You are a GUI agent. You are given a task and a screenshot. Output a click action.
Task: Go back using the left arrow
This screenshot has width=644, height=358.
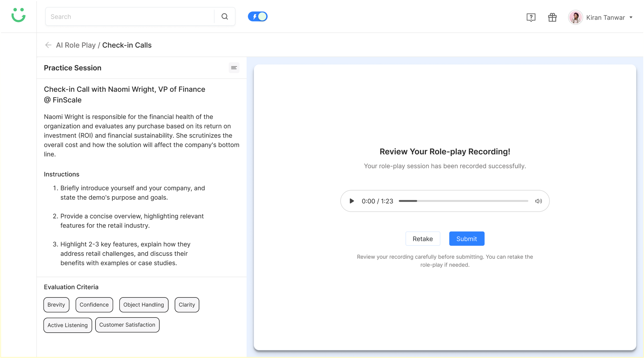point(48,45)
